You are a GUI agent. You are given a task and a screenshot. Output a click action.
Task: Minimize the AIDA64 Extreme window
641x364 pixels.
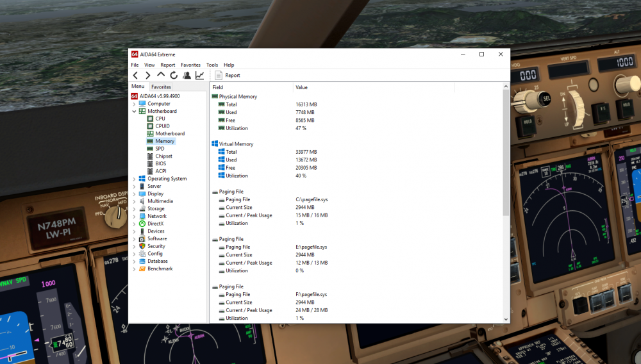pos(463,54)
